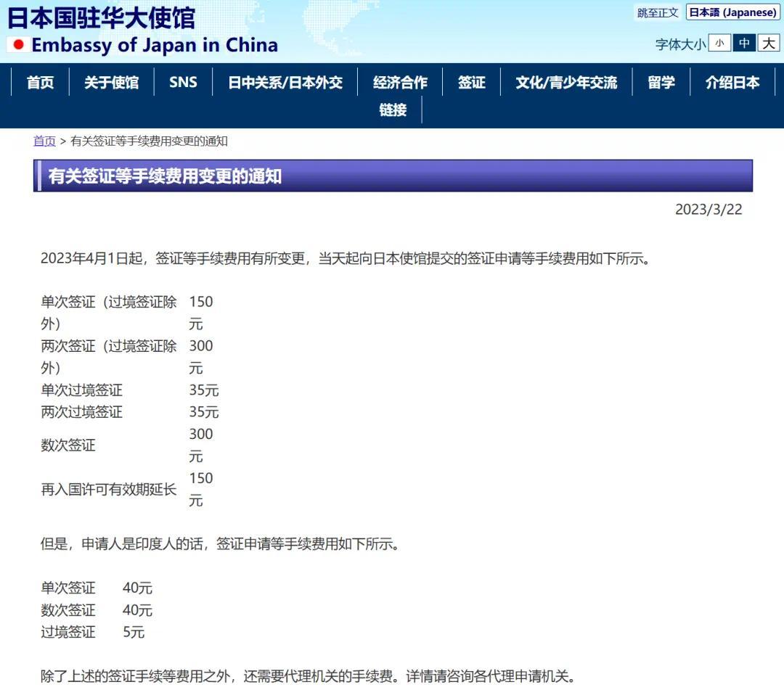Set font size to small (小)
Screen dimensions: 784x690
(719, 44)
